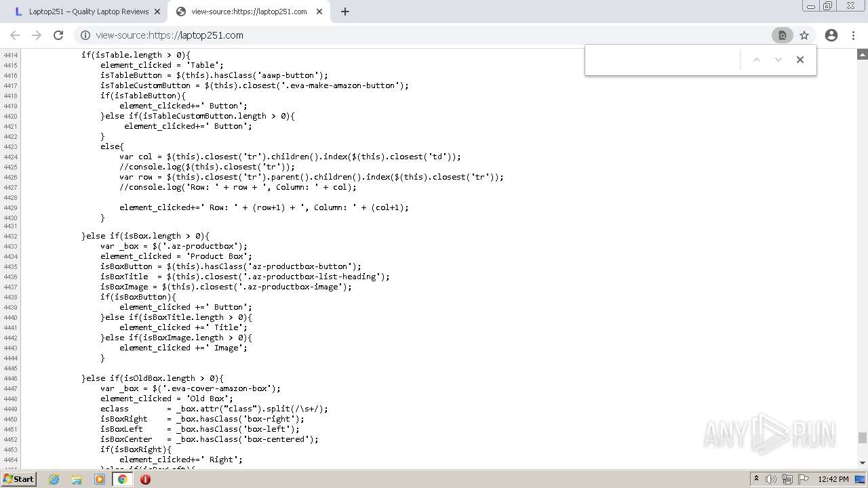Open Windows Explorer folder from taskbar

[77, 479]
